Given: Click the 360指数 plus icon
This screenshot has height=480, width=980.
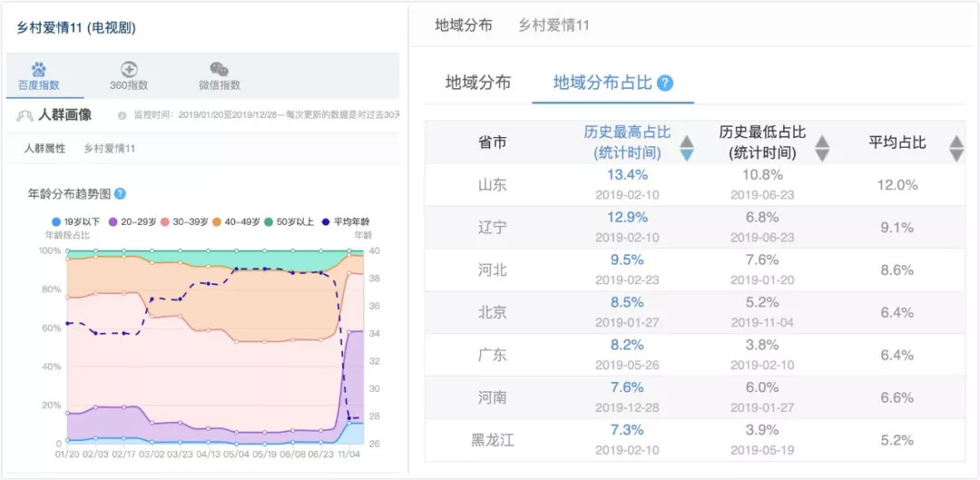Looking at the screenshot, I should tap(129, 70).
